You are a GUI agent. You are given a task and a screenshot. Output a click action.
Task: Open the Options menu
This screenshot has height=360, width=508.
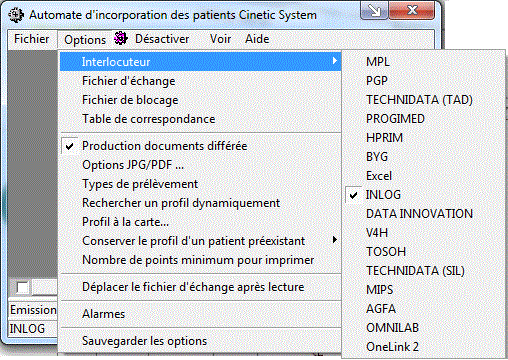point(85,39)
